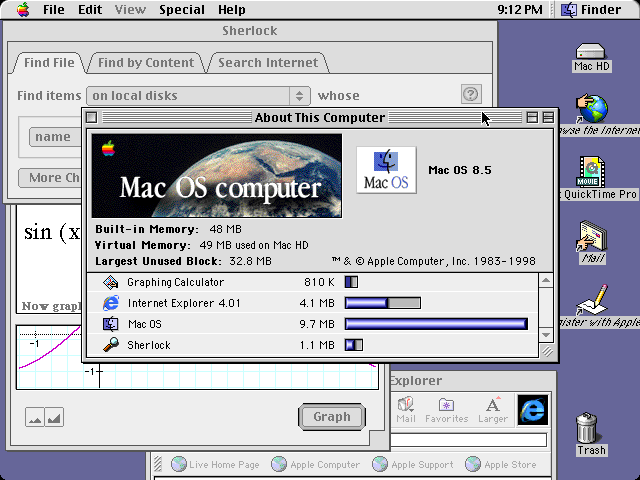Click the Graph button
The image size is (640, 480).
pos(332,417)
